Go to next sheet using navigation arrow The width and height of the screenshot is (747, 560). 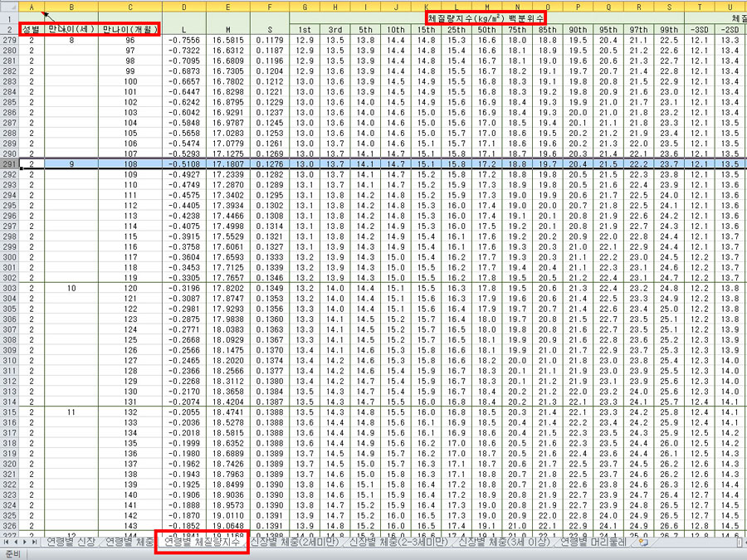(x=25, y=542)
